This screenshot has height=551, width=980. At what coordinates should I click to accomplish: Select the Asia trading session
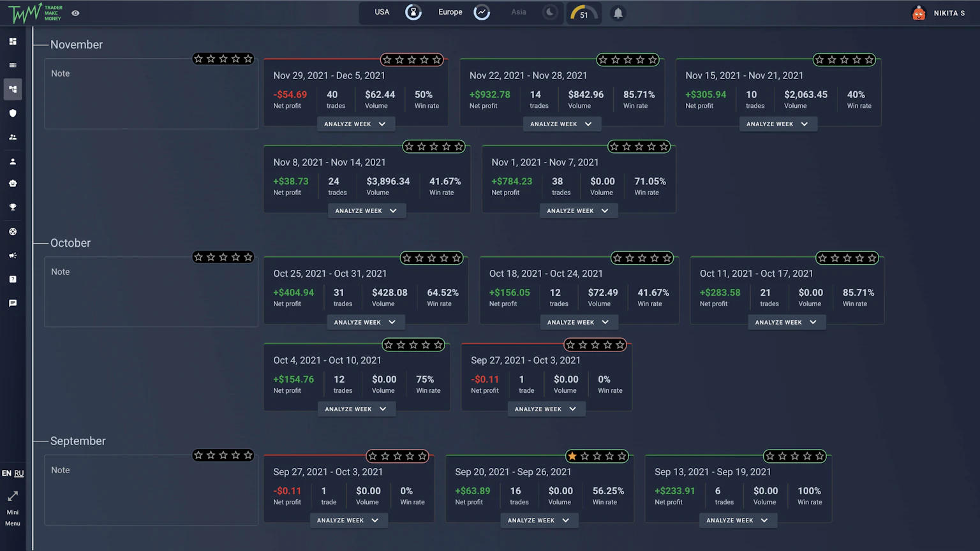519,12
